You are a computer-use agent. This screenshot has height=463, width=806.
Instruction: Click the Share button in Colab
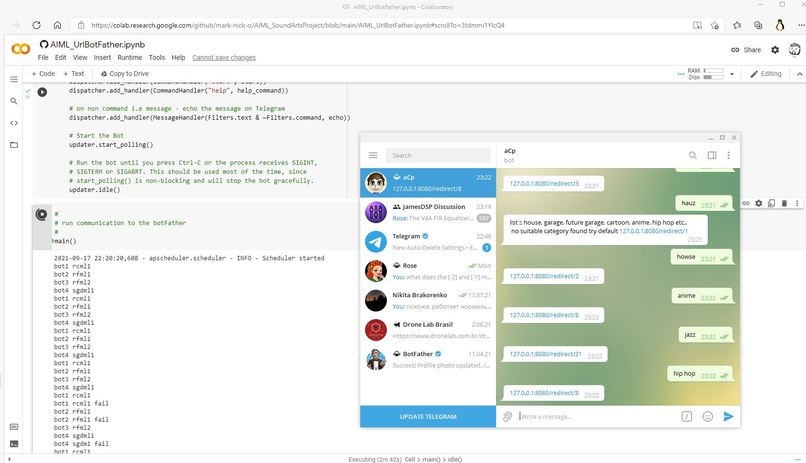746,50
